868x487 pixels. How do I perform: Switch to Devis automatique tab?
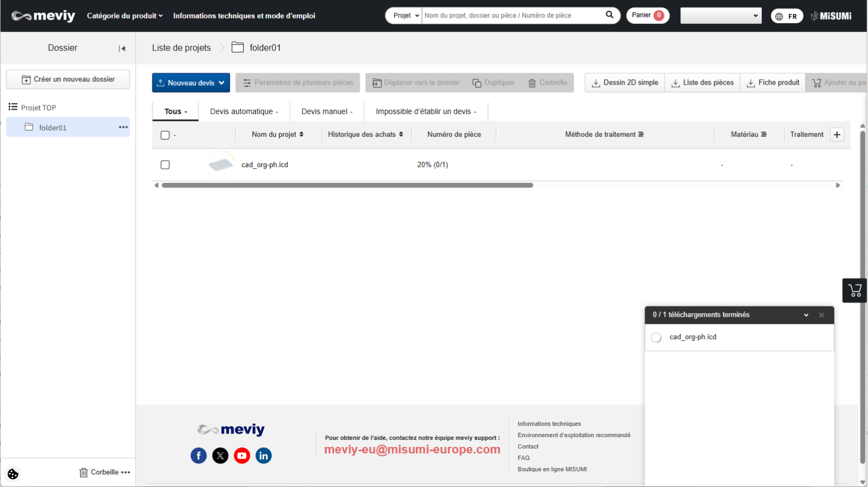click(244, 112)
